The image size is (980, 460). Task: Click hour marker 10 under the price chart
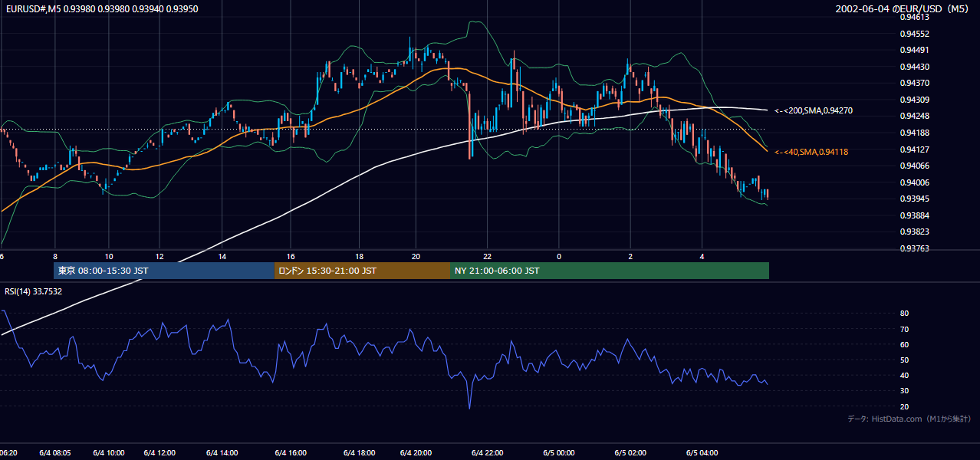(109, 256)
